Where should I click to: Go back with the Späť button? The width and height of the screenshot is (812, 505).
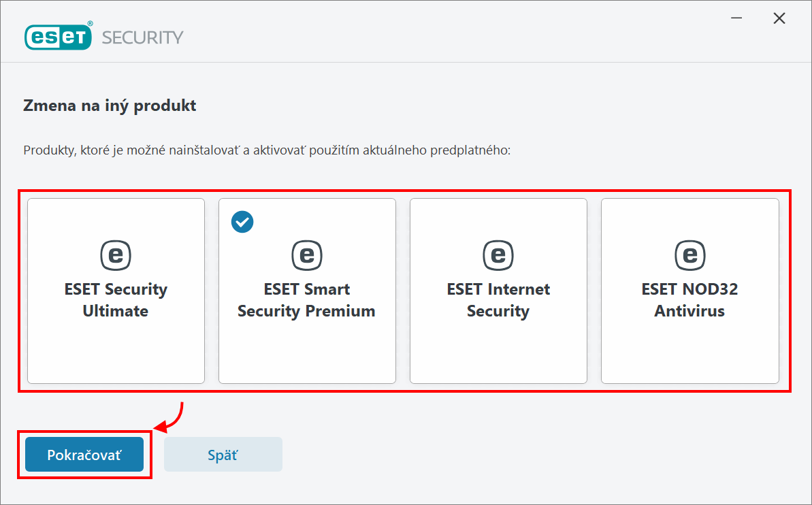tap(223, 455)
